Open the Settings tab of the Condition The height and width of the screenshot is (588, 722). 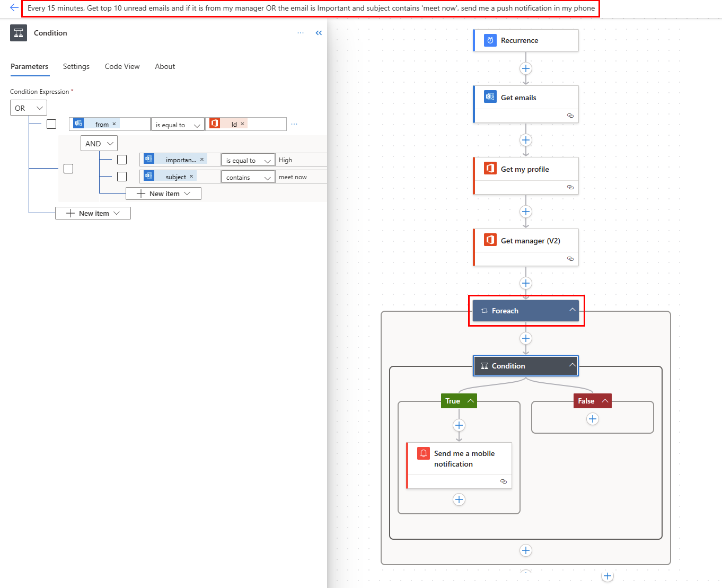[x=76, y=66]
